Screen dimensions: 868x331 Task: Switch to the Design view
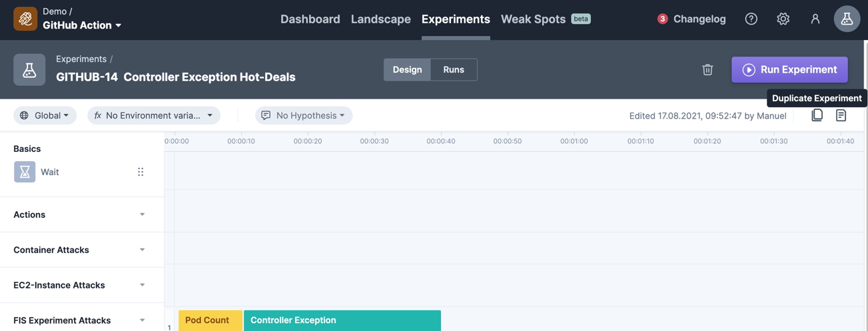pyautogui.click(x=407, y=69)
